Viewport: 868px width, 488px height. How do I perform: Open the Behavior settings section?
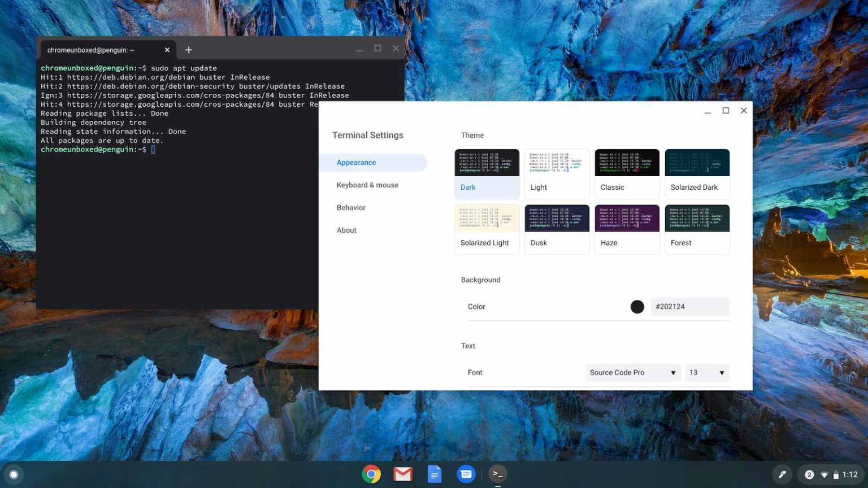coord(351,207)
